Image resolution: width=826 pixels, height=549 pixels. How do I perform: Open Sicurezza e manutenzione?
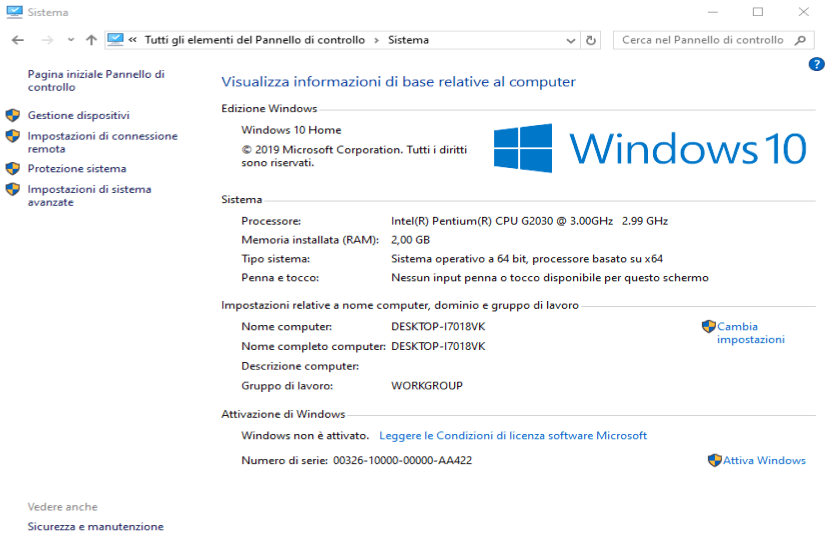[x=95, y=526]
